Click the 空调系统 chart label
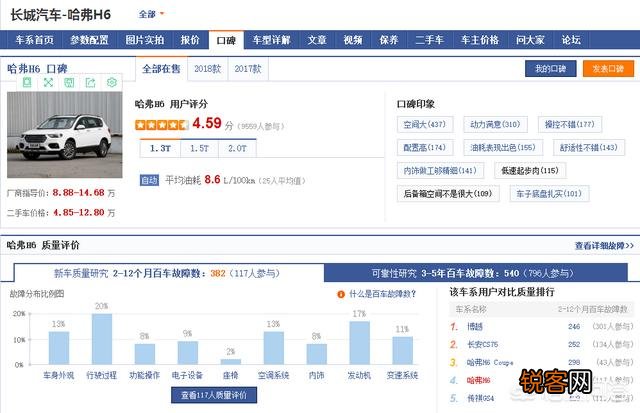The width and height of the screenshot is (640, 413). [x=273, y=375]
